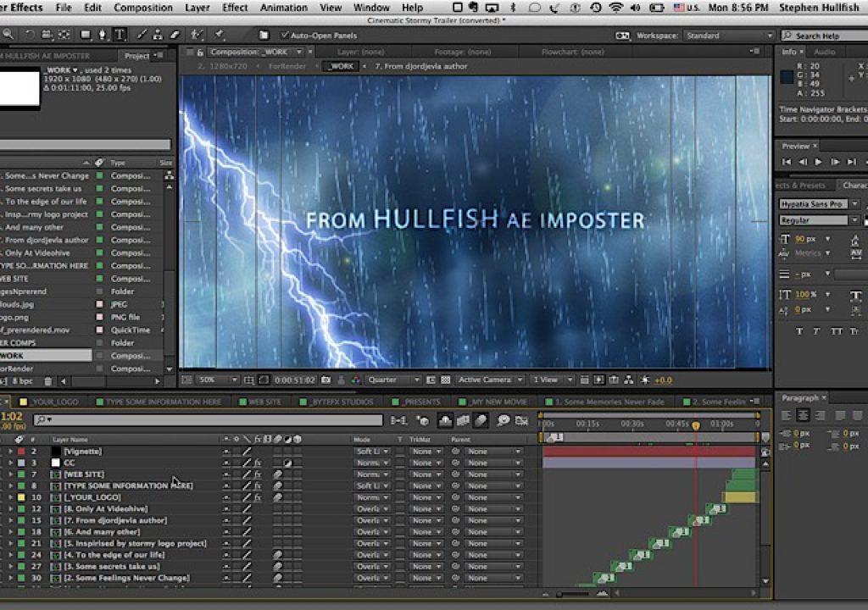Play the preview
Screen dimensions: 868x610
pyautogui.click(x=818, y=162)
